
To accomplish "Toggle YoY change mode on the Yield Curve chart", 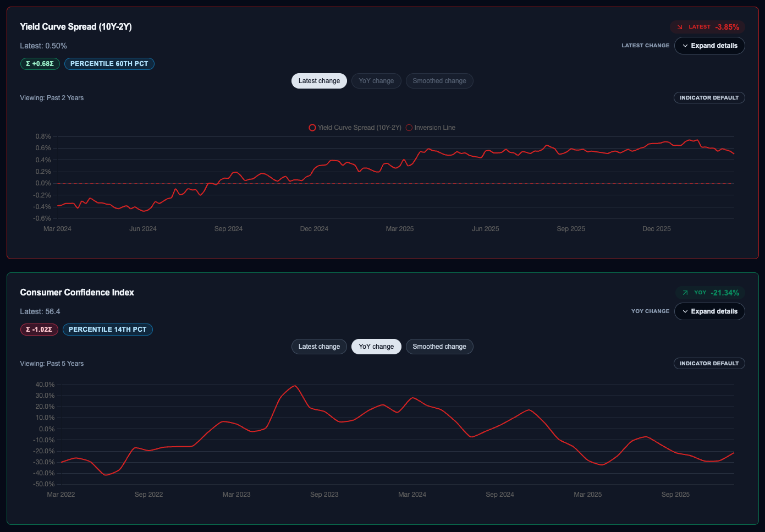I will point(376,80).
